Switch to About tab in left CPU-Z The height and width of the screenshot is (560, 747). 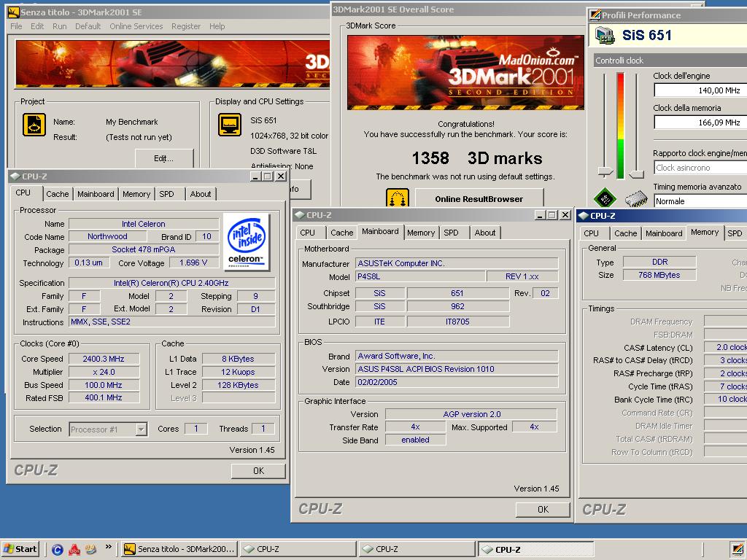pyautogui.click(x=201, y=194)
